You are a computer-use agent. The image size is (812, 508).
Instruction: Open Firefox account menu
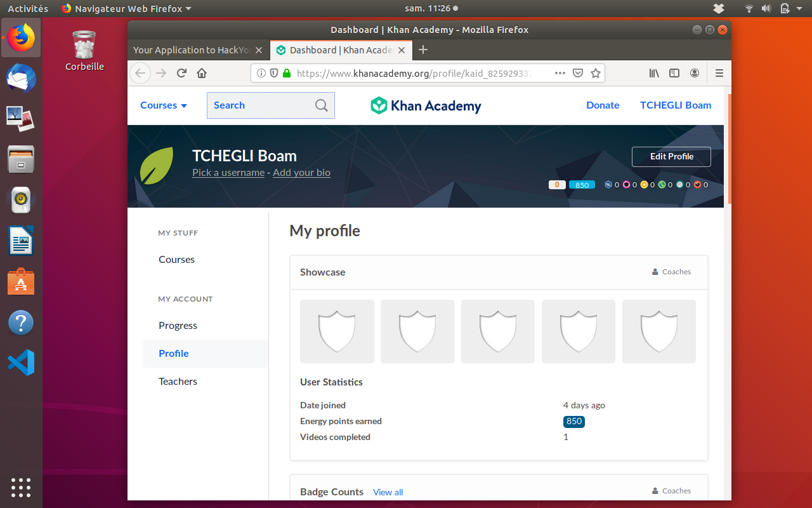pyautogui.click(x=695, y=73)
